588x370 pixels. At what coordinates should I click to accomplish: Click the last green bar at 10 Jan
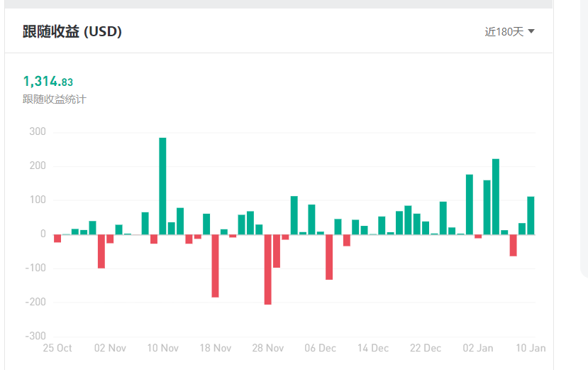point(531,216)
